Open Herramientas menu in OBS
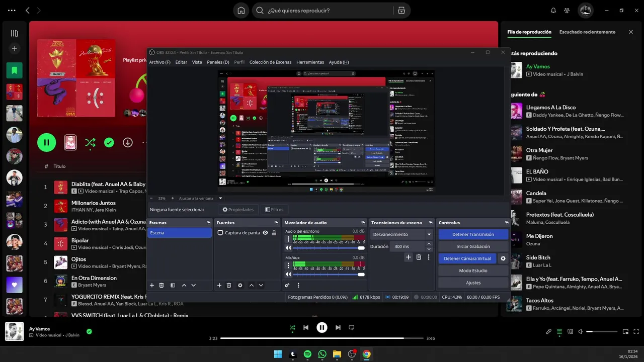This screenshot has height=362, width=644. point(310,62)
